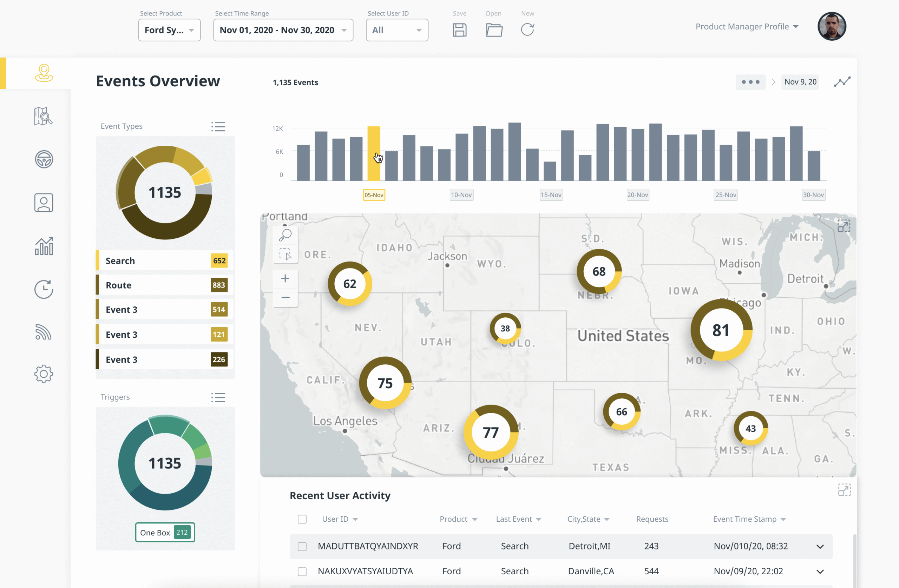Check the MADUTTBATQYAINDXYR row checkbox
The width and height of the screenshot is (899, 588).
tap(302, 547)
